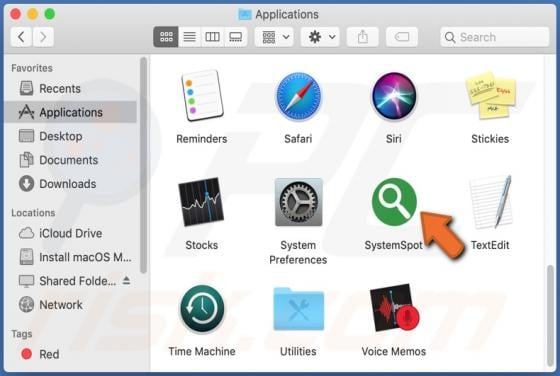Click the Stickies label text

pos(490,139)
